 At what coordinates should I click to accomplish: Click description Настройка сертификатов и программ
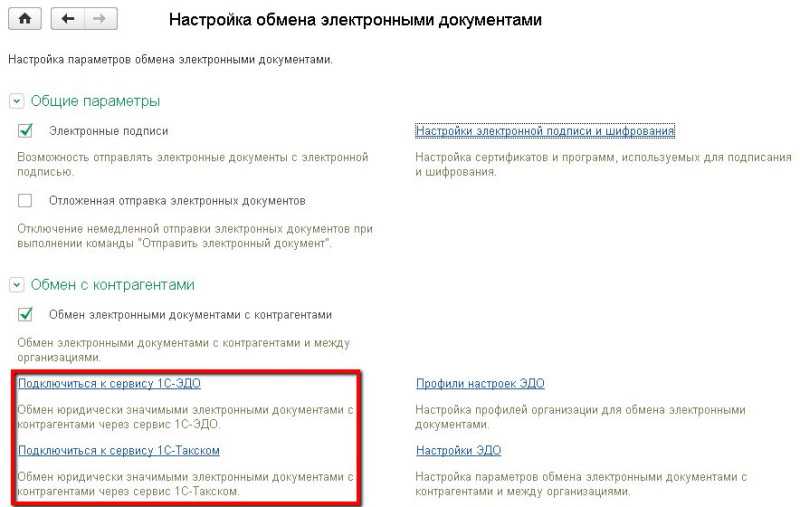[603, 164]
